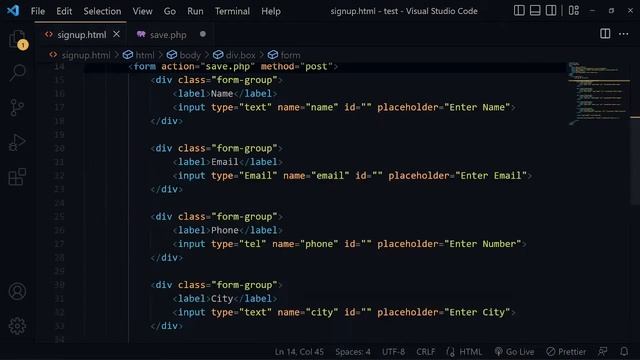The image size is (640, 360).
Task: Open the File menu
Action: click(x=38, y=11)
